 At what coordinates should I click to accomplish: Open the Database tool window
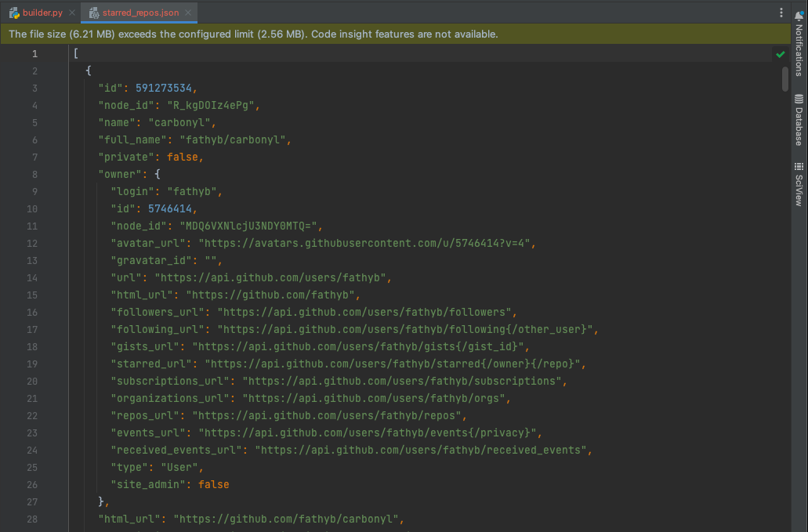pos(799,120)
